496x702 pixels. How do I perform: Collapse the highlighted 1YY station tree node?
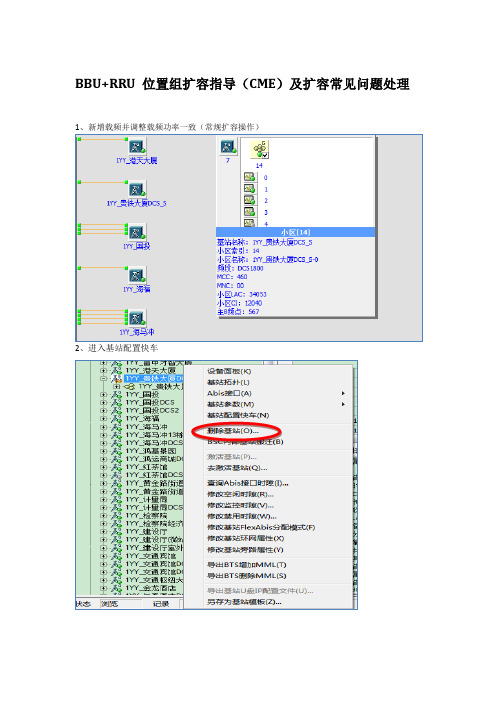[103, 379]
